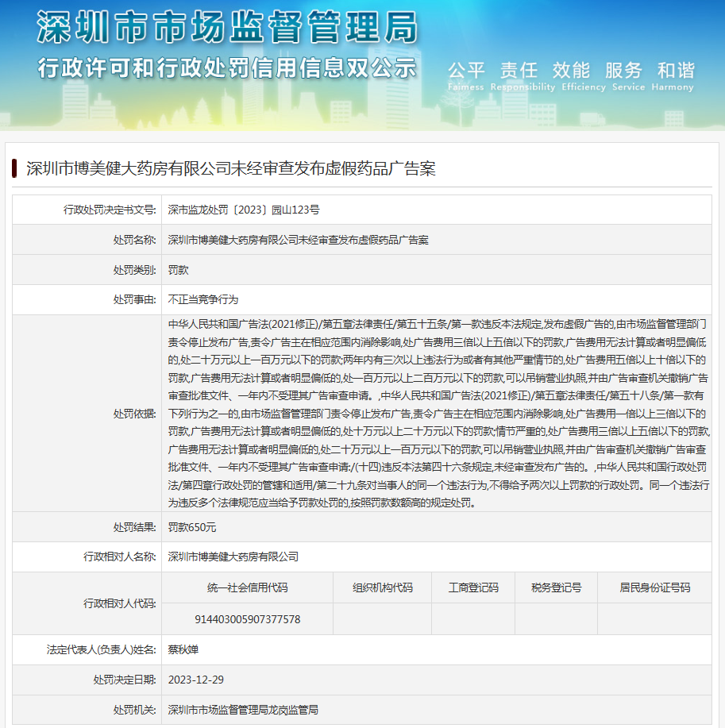Click the 和谐 Harmony slogan in banner
725x728 pixels.
[675, 75]
